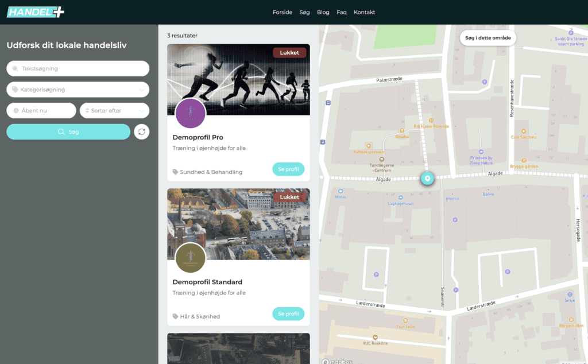Click the Hersegade street label on the map
The width and height of the screenshot is (588, 364).
(x=578, y=230)
